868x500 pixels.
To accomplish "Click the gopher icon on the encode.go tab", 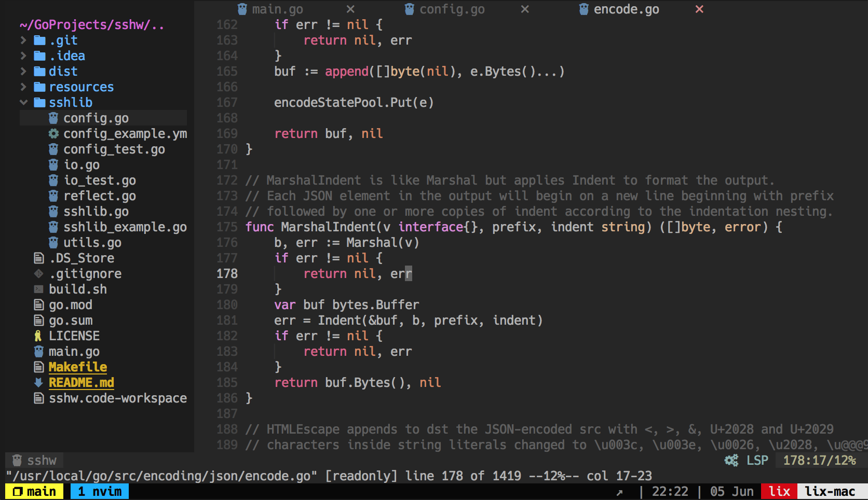I will 584,9.
